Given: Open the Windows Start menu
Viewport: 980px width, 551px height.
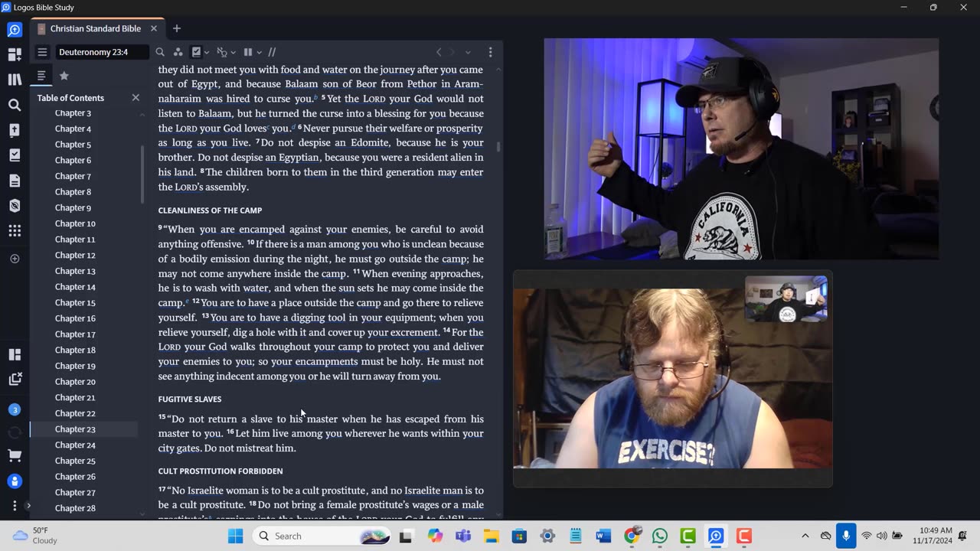Looking at the screenshot, I should [235, 536].
